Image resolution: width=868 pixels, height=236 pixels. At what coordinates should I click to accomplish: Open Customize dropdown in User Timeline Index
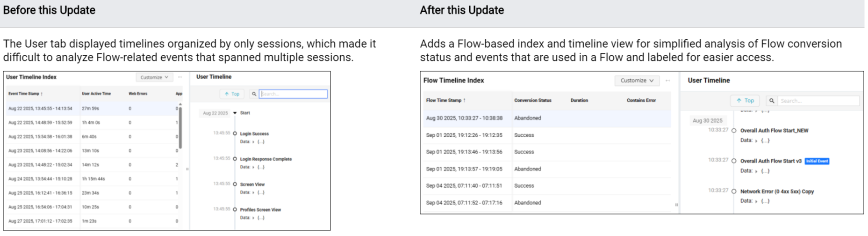(154, 77)
